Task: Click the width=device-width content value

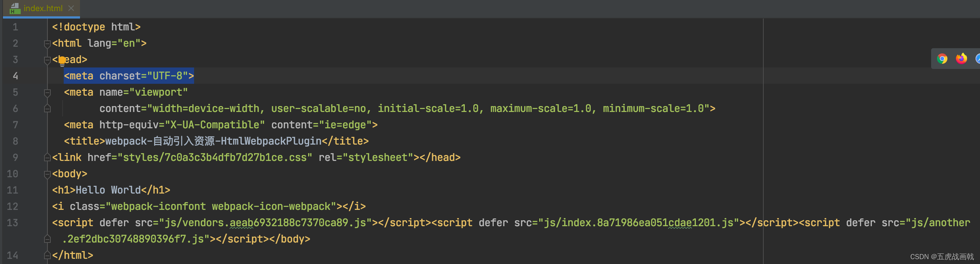Action: [206, 109]
